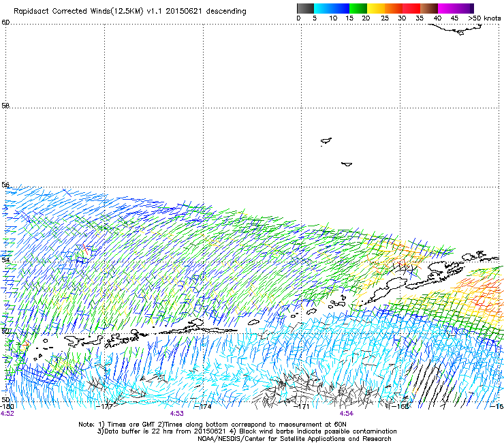Select the gray 0–5 knots legend color

click(x=305, y=8)
